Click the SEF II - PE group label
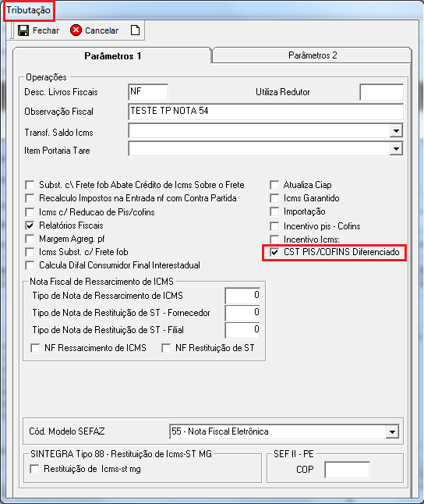Screen dimensions: 424x504 [x=294, y=454]
